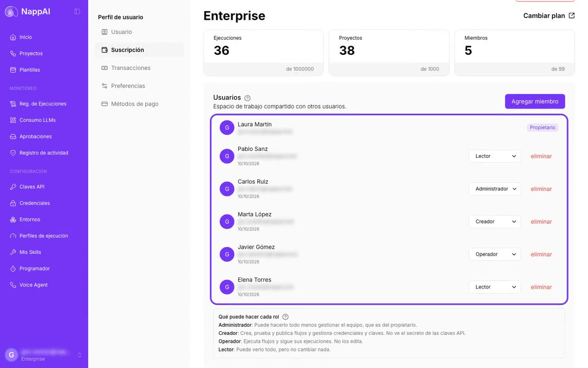Click the user avatar at sidebar bottom
588x368 pixels.
pyautogui.click(x=11, y=355)
